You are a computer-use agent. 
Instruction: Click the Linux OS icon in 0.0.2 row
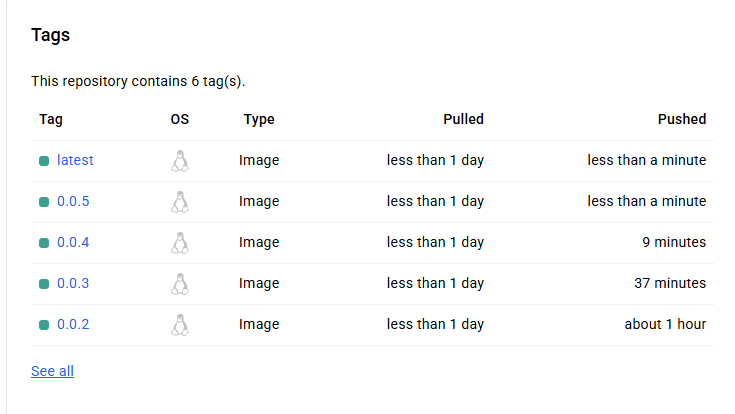pyautogui.click(x=180, y=325)
